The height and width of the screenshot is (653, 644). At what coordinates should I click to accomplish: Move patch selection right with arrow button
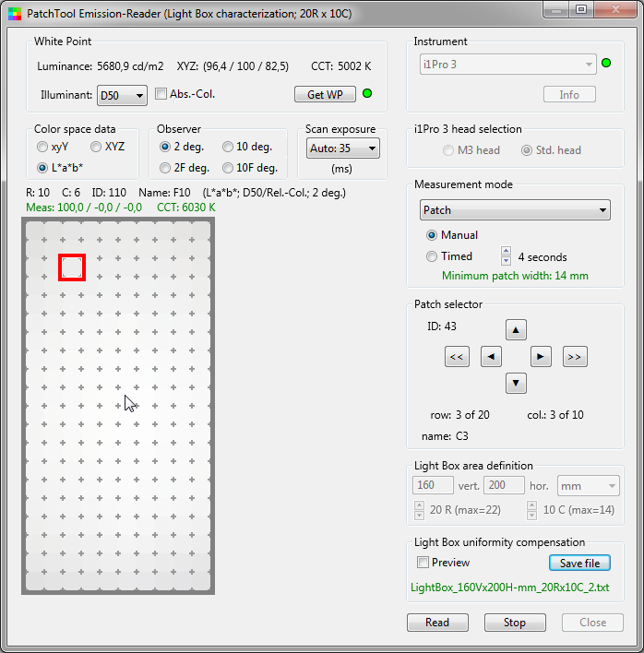click(x=542, y=356)
